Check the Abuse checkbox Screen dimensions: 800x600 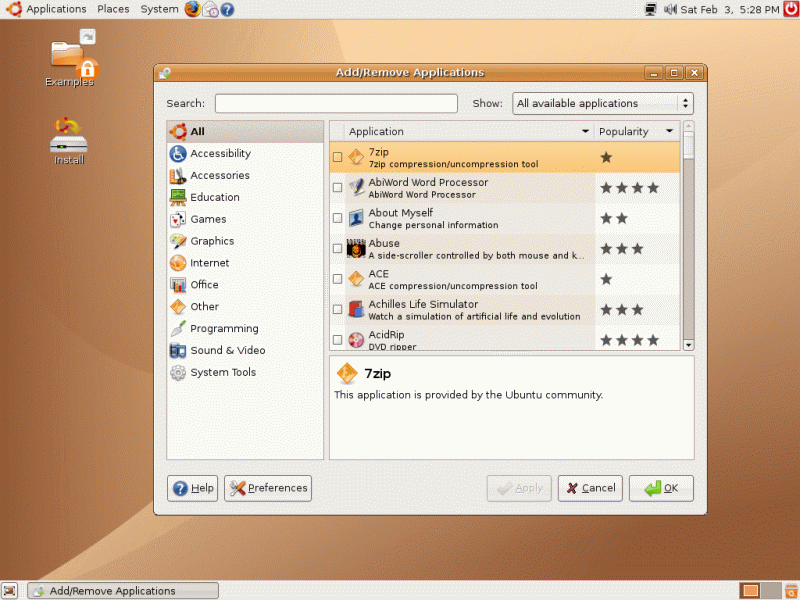coord(337,248)
